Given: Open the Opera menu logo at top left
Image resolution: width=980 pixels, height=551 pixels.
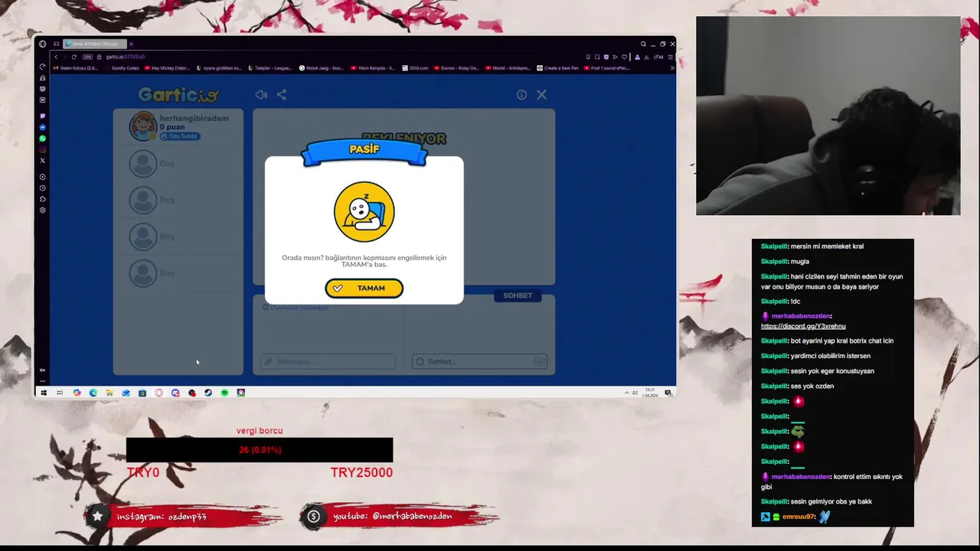Looking at the screenshot, I should point(43,44).
